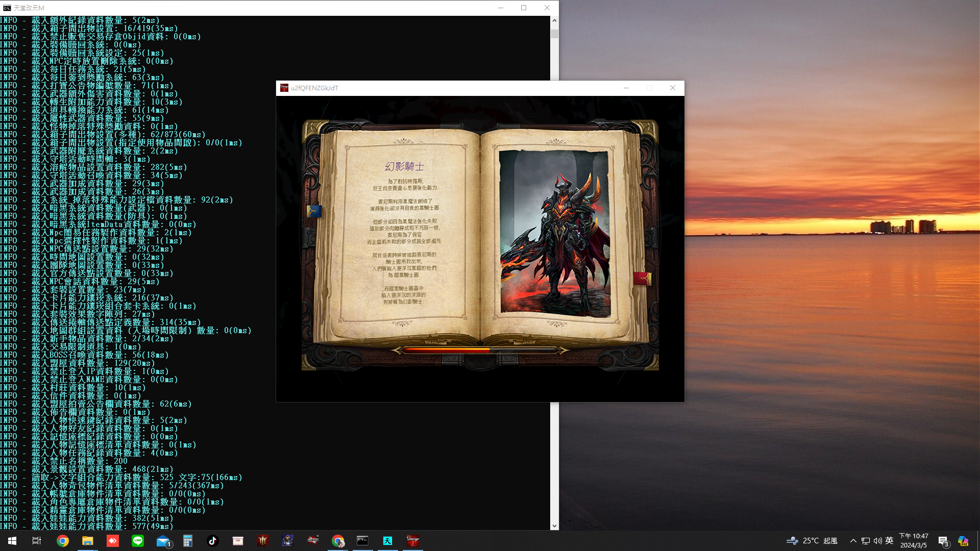
Task: Switch the 英 input method indicator
Action: [x=889, y=541]
